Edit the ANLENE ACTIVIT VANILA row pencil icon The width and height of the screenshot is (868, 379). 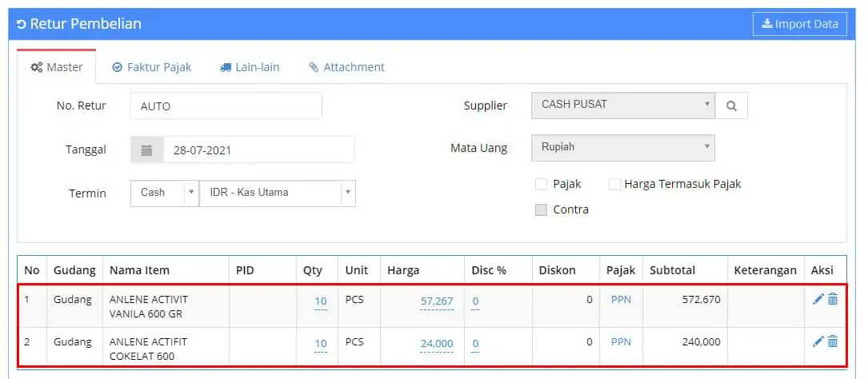(818, 299)
